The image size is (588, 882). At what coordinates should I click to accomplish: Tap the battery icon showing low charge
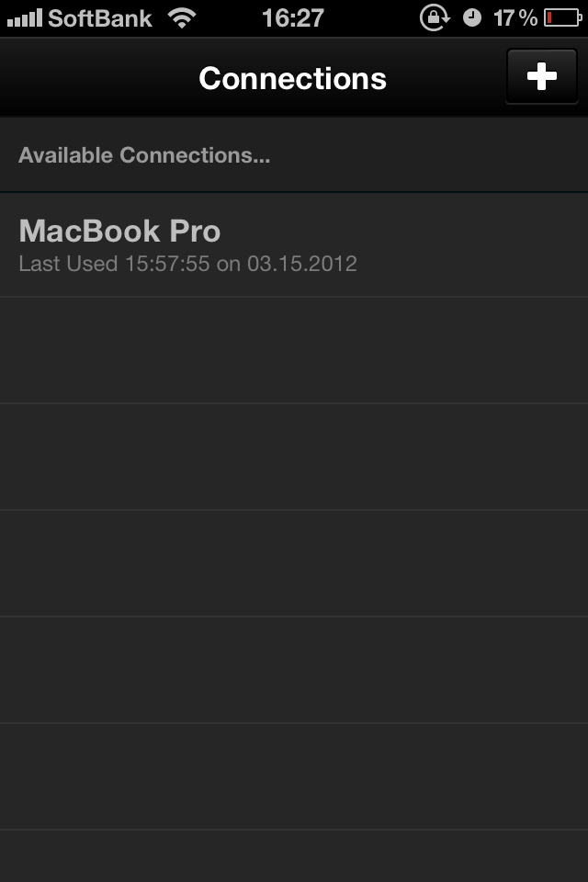point(565,16)
